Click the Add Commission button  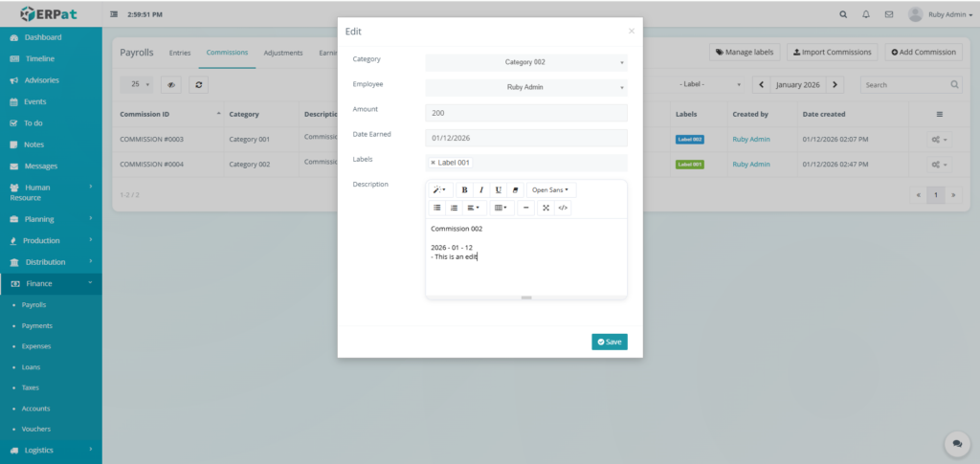point(924,52)
